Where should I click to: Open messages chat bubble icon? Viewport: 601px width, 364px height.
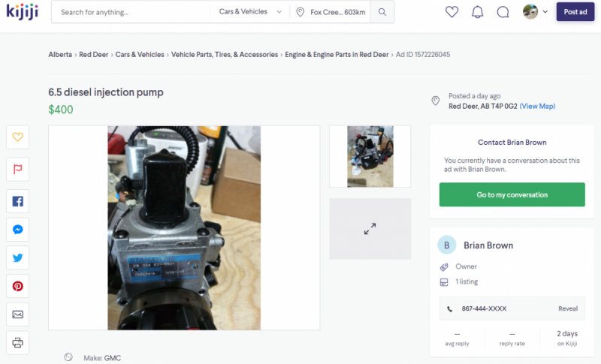(x=503, y=12)
